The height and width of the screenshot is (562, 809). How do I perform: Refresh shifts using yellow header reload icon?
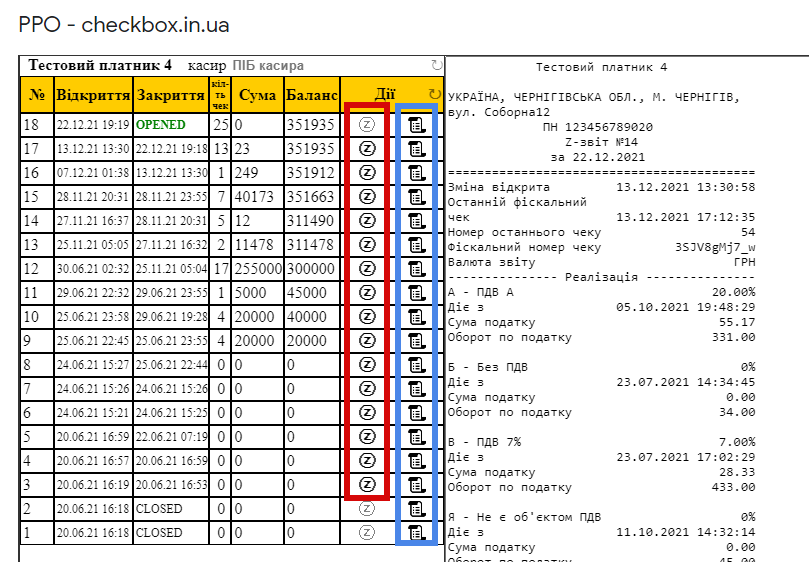pos(435,94)
